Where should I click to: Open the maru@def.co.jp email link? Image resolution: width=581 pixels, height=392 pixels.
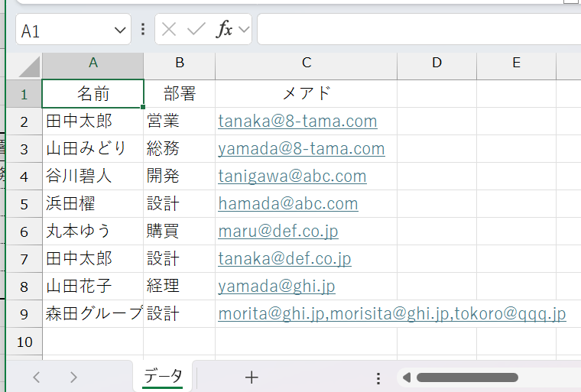278,232
